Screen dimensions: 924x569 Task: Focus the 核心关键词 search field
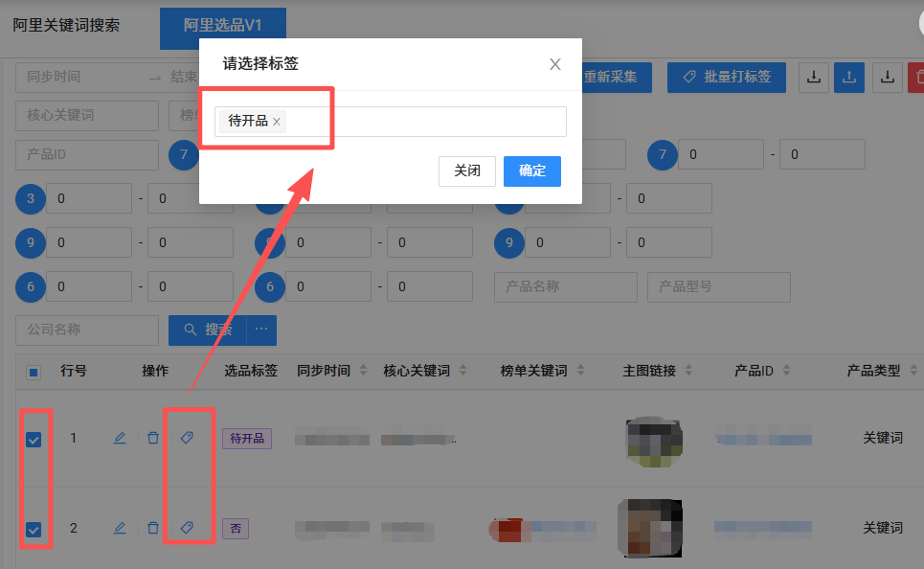(x=87, y=116)
